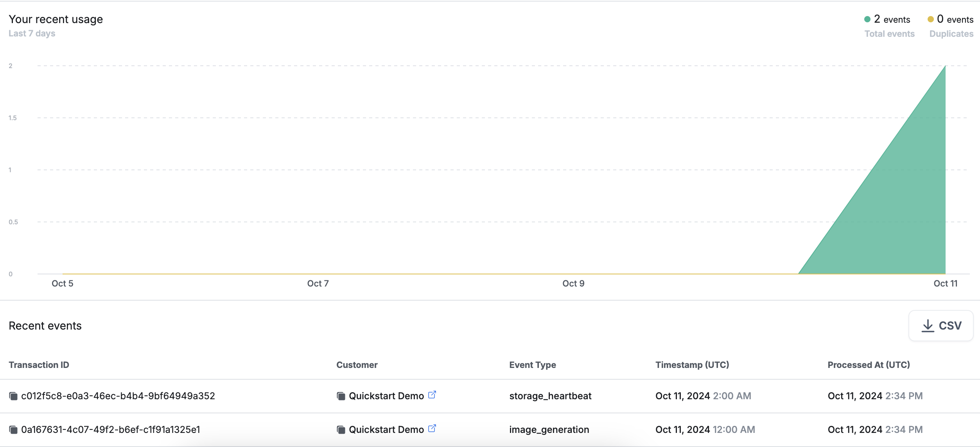The height and width of the screenshot is (447, 980).
Task: Click the Customer column header
Action: 357,365
